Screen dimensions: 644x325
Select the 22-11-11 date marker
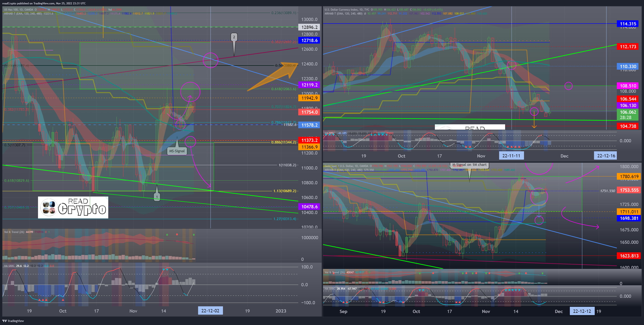(511, 156)
